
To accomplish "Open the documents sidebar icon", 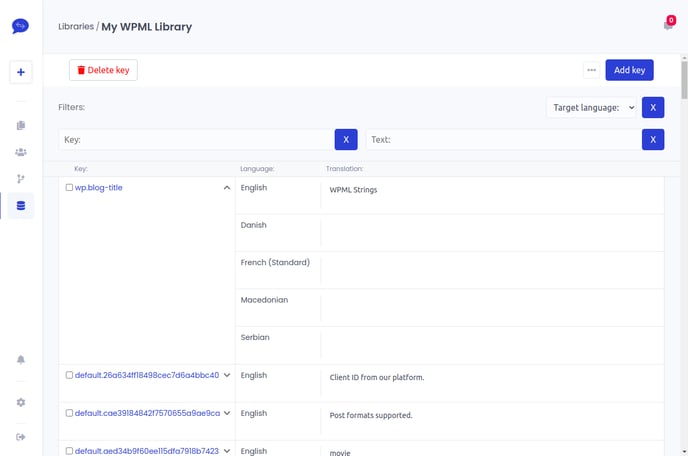I will pos(21,126).
